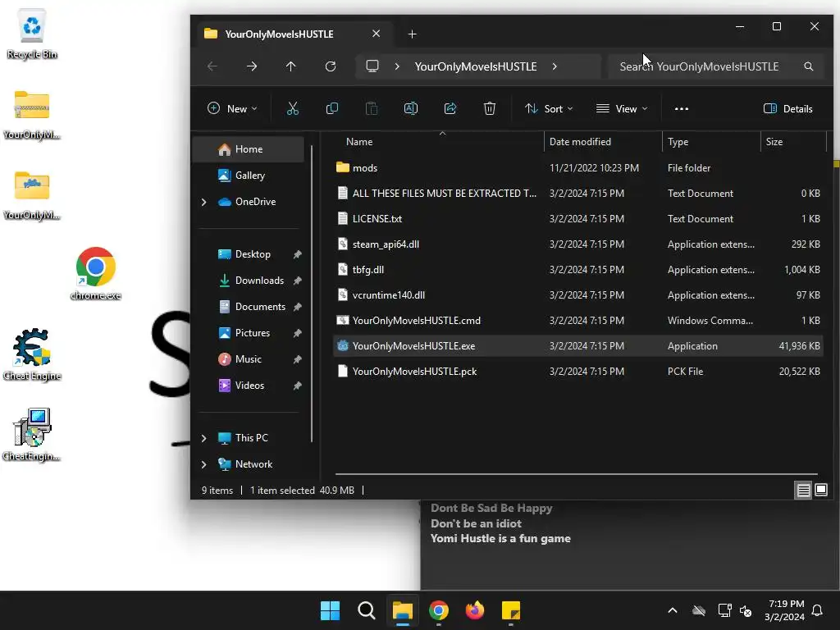
Task: Click the search magnifier icon in Explorer
Action: pos(809,66)
